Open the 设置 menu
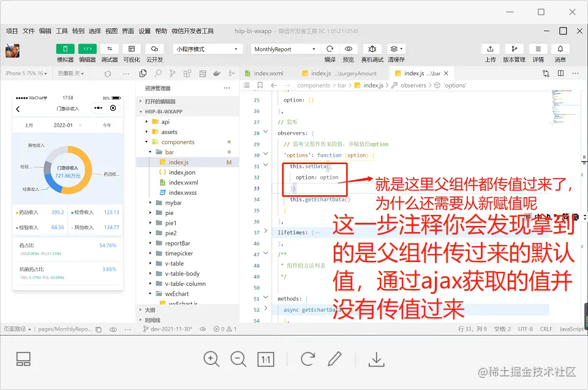The height and width of the screenshot is (390, 588). tap(145, 31)
